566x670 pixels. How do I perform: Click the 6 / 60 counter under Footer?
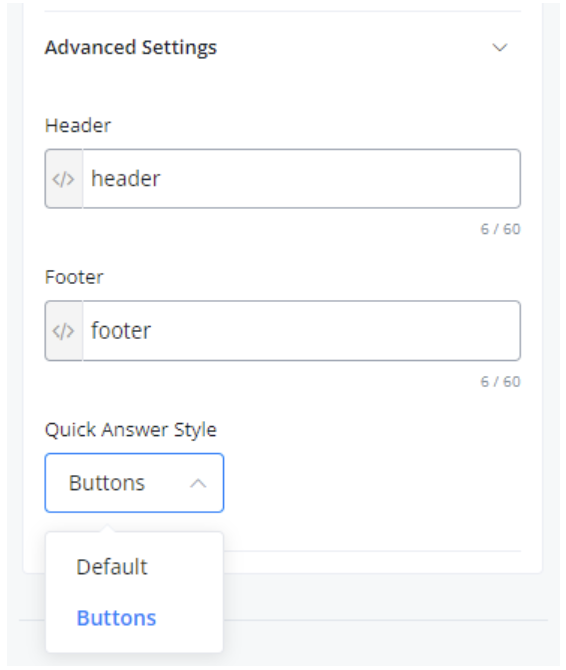click(500, 382)
